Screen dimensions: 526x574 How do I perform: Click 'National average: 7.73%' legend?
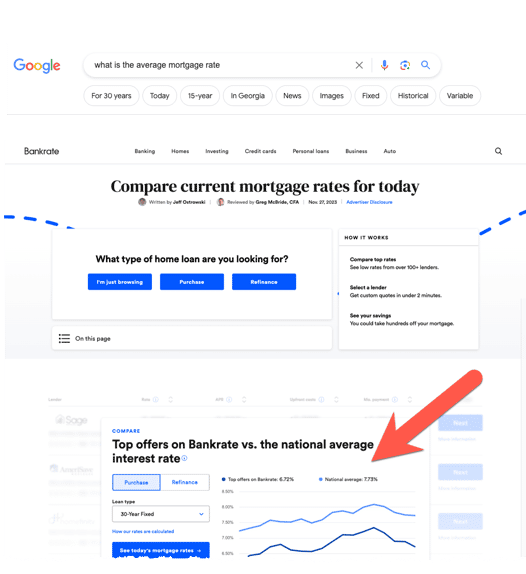(x=348, y=479)
